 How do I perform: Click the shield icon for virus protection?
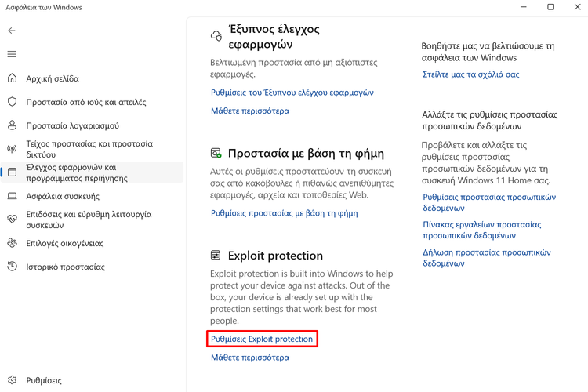[x=12, y=102]
